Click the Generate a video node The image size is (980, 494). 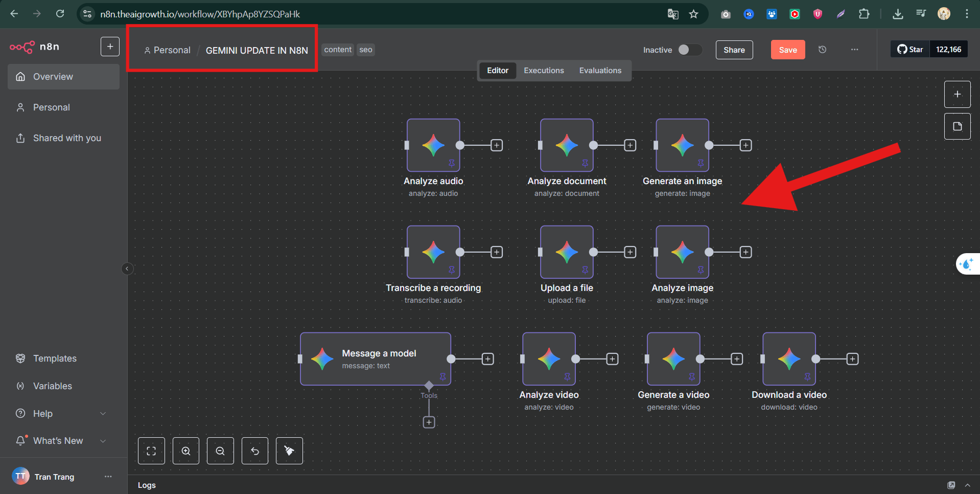click(x=673, y=359)
